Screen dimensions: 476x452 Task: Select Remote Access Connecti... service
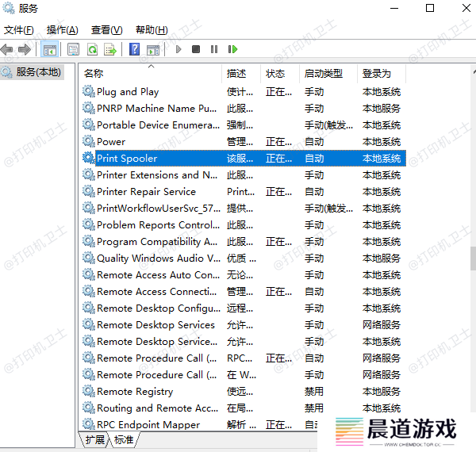point(156,292)
